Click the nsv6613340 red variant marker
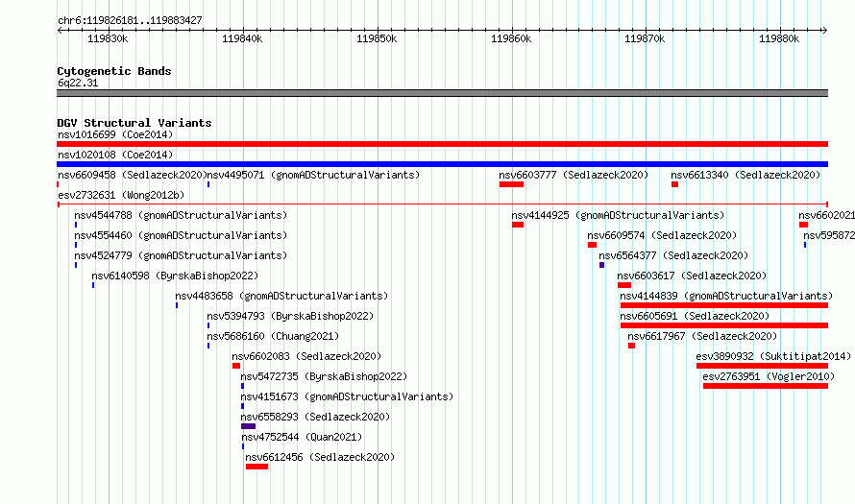The width and height of the screenshot is (855, 504). click(x=674, y=184)
